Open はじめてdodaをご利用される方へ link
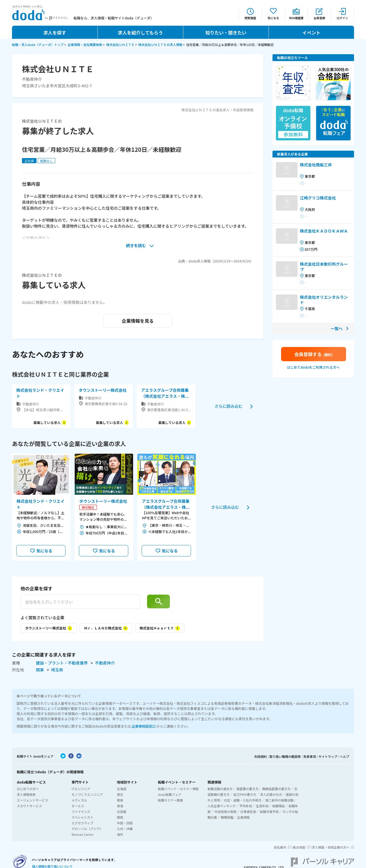This screenshot has width=366, height=868. click(x=313, y=367)
